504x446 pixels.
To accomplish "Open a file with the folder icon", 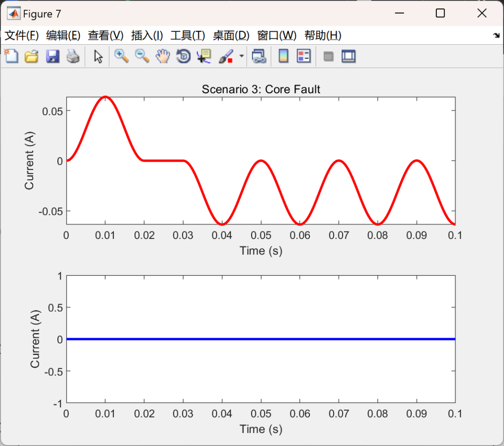I will click(32, 56).
